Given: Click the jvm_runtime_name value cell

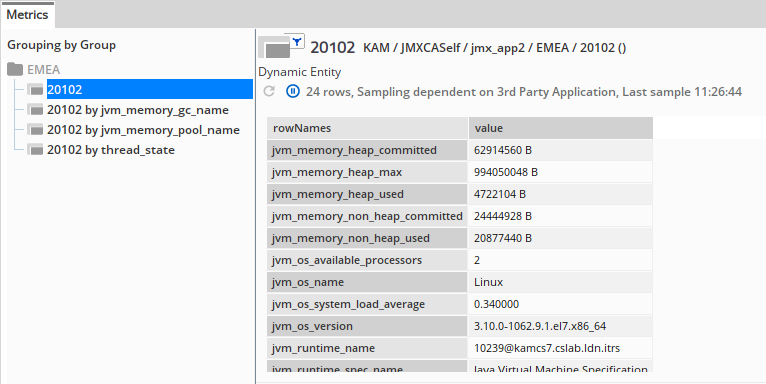Looking at the screenshot, I should (x=560, y=348).
